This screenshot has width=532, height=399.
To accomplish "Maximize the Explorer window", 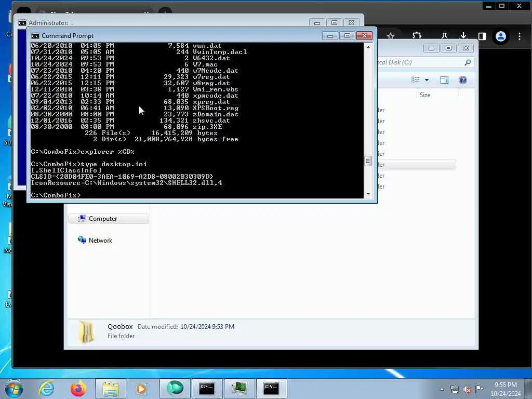I will coord(448,48).
